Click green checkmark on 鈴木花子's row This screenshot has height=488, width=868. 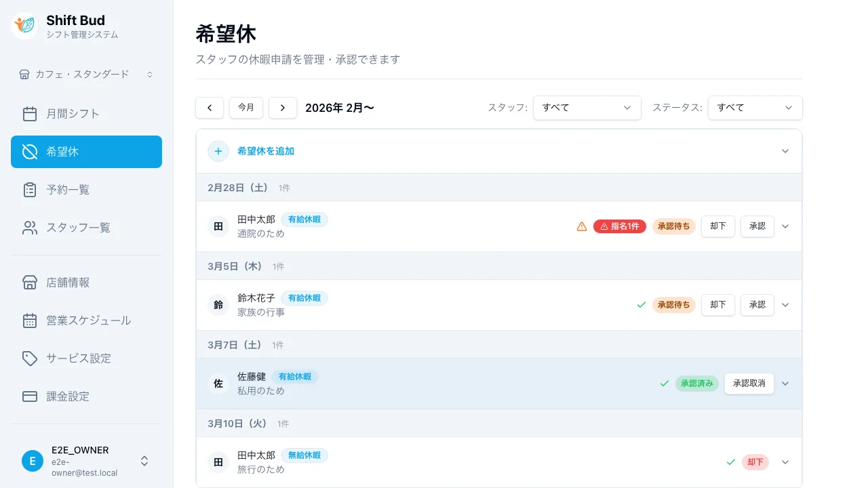click(x=641, y=305)
